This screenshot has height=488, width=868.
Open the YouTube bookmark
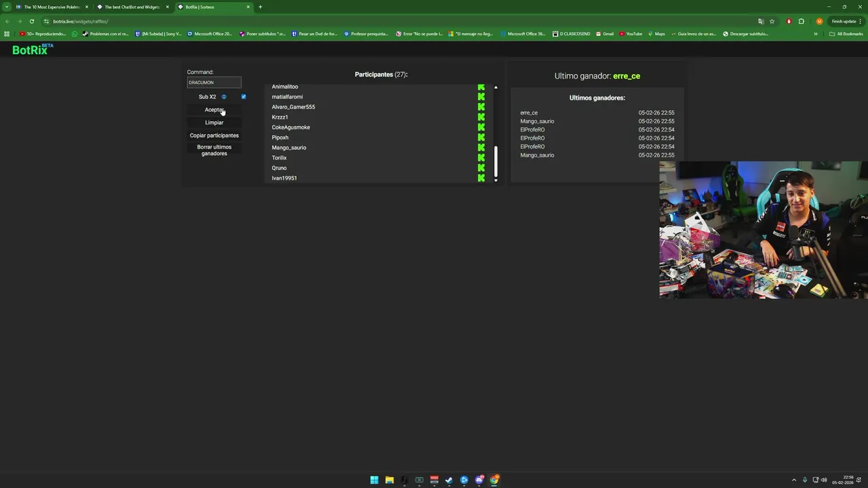coord(630,34)
